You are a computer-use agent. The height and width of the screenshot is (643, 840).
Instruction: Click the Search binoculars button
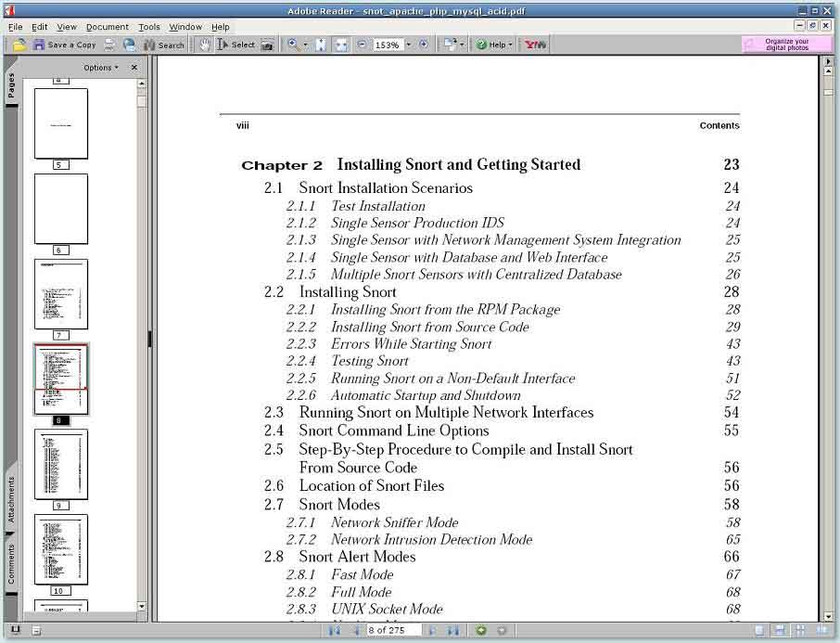coord(164,45)
